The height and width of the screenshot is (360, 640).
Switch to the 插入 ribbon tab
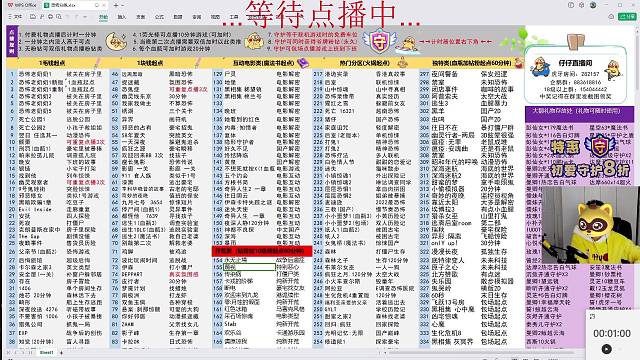(122, 17)
